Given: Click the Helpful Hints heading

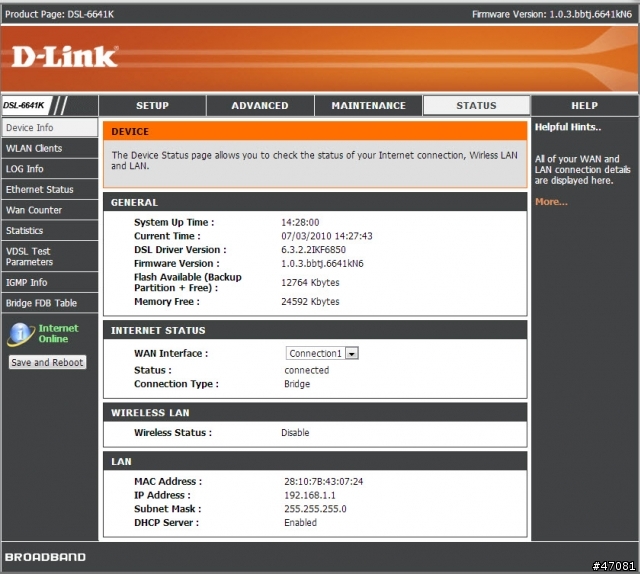Looking at the screenshot, I should (x=568, y=127).
